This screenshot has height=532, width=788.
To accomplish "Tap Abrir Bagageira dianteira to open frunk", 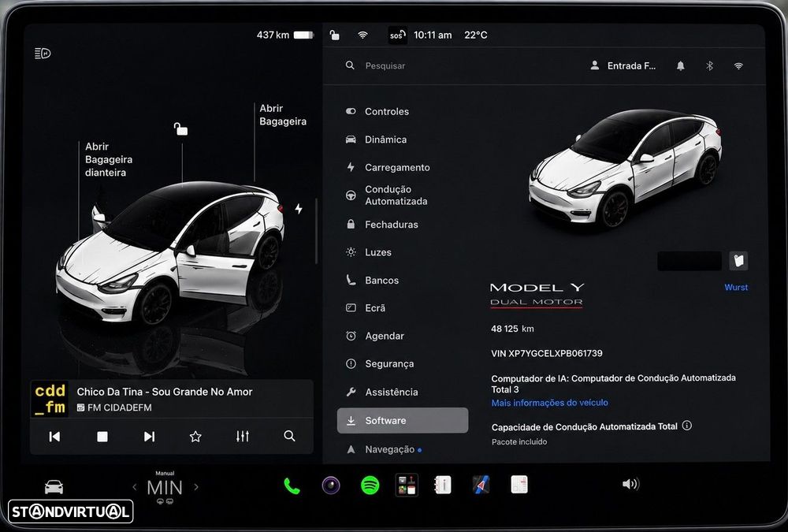I will tap(109, 159).
